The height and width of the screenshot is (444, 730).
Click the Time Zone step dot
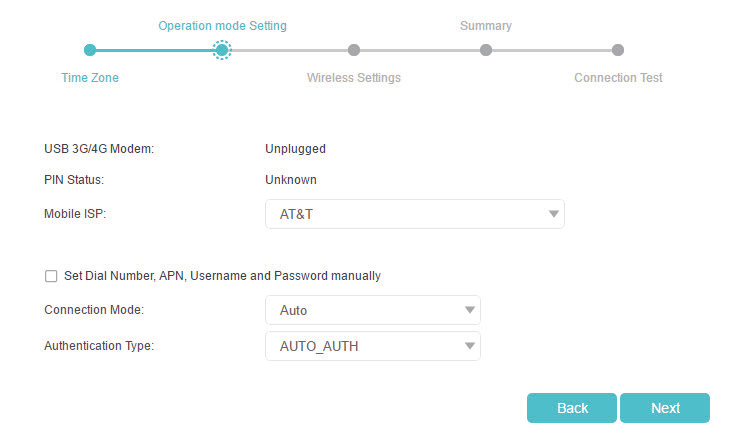pyautogui.click(x=90, y=50)
